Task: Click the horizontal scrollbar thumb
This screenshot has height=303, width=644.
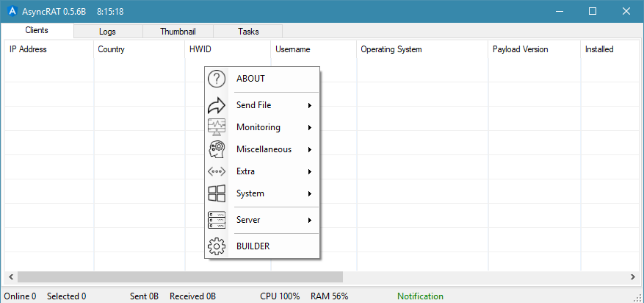Action: point(180,277)
